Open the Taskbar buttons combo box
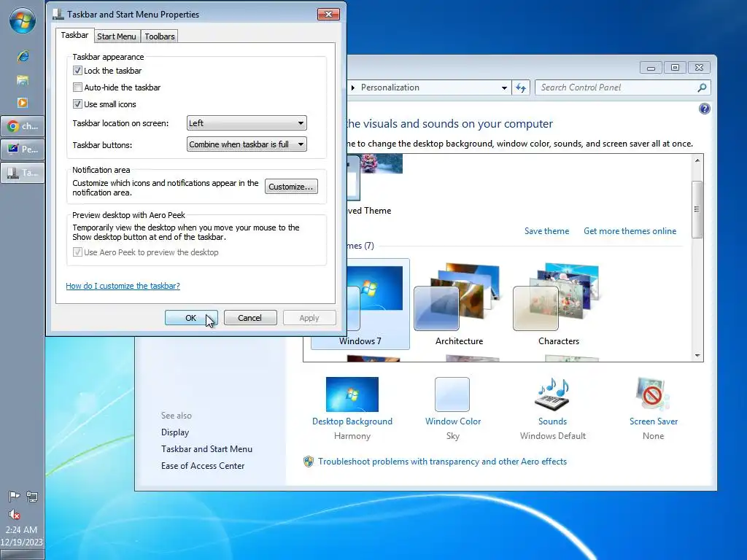This screenshot has height=560, width=747. coord(247,144)
